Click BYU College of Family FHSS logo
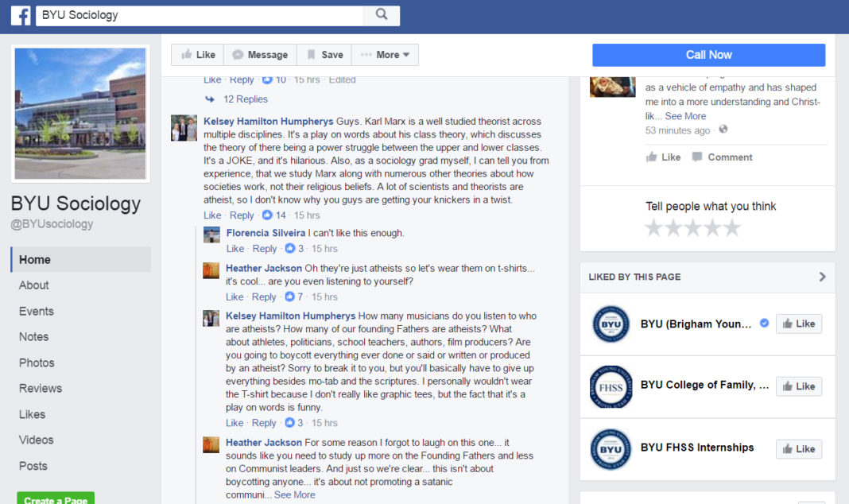This screenshot has width=849, height=504. (x=611, y=386)
